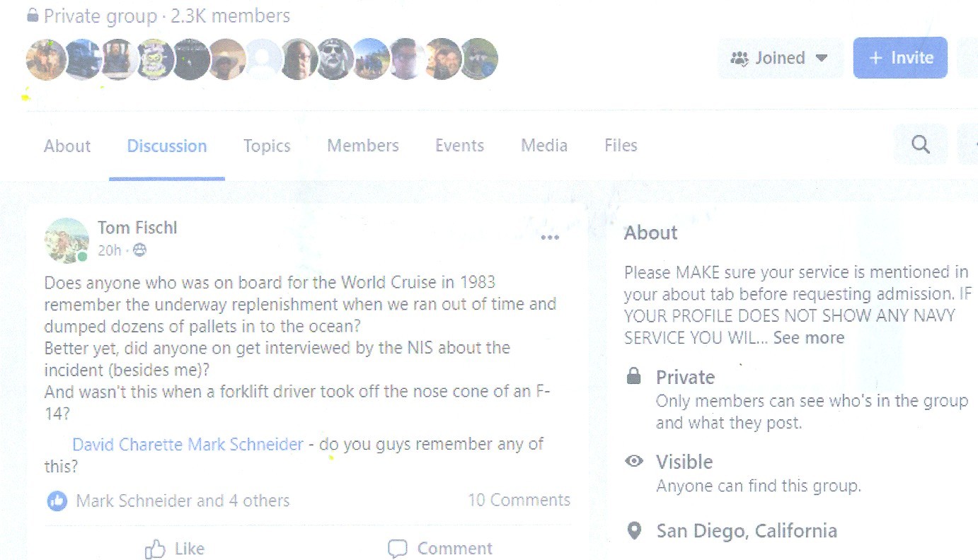Click the Private padlock icon in About
This screenshot has height=560, width=978.
click(x=634, y=376)
